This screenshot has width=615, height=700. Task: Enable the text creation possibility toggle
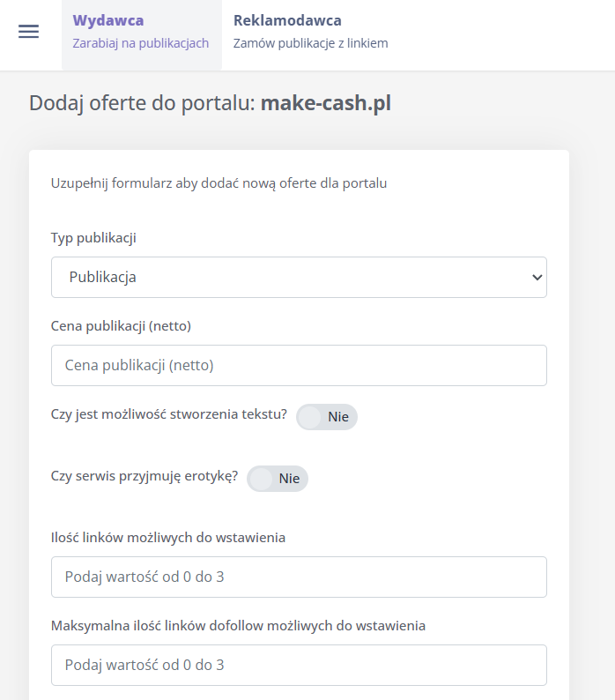326,417
